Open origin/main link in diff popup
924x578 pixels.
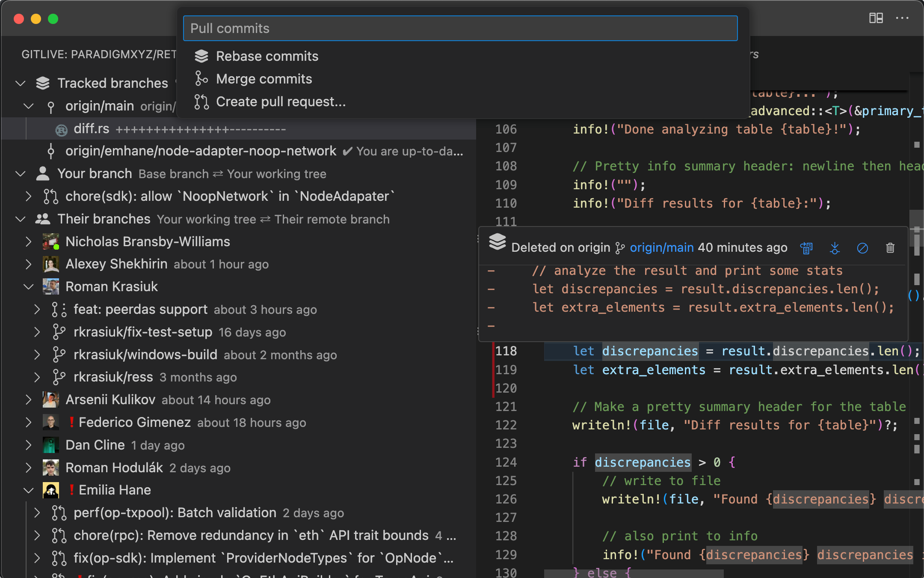pyautogui.click(x=661, y=247)
